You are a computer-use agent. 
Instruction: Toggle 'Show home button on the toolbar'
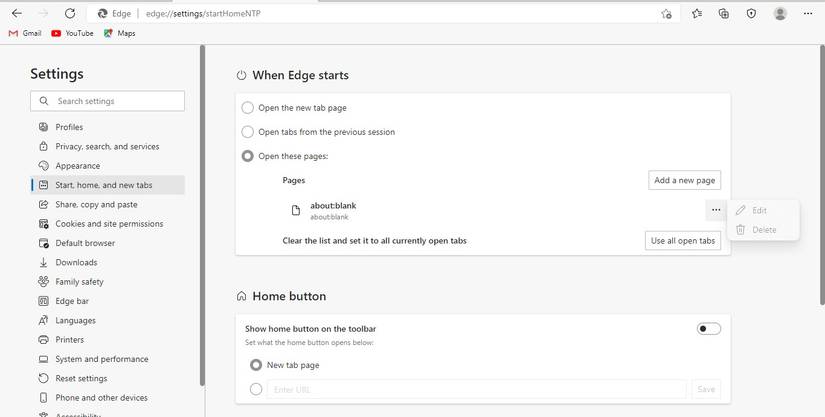point(708,329)
